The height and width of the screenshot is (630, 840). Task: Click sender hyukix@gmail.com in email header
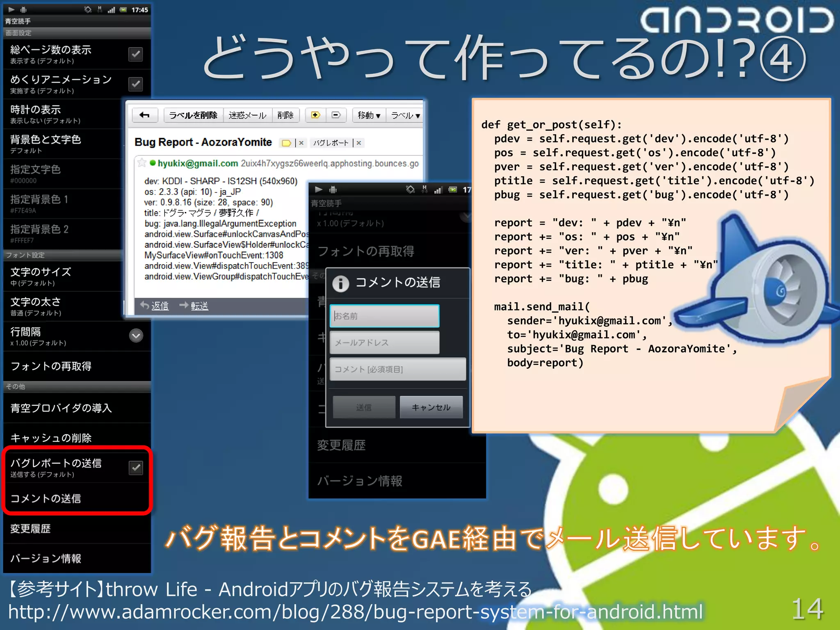(198, 163)
